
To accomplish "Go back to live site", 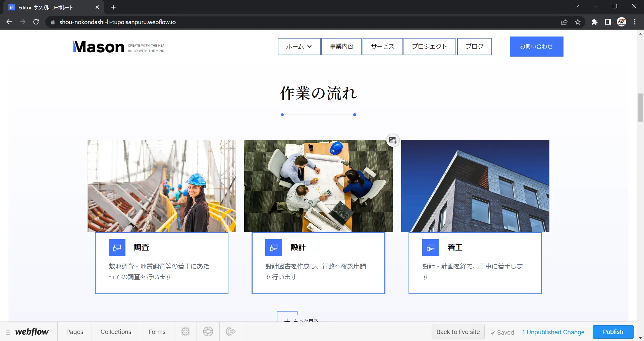I will coord(458,332).
